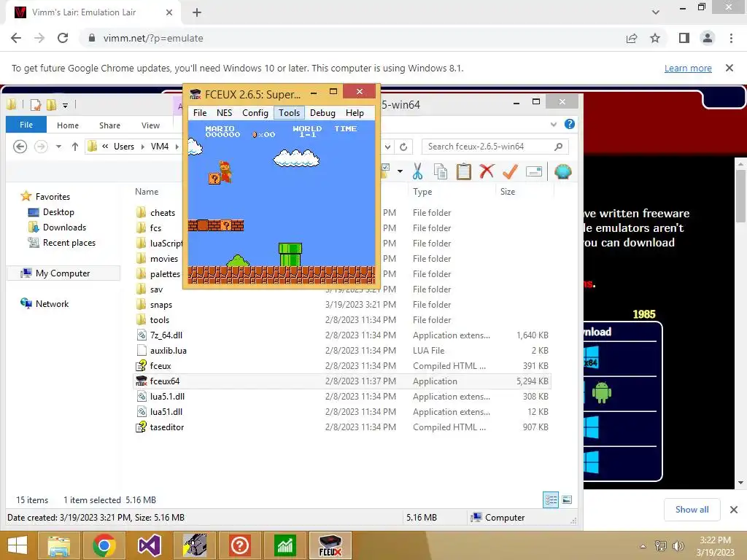Click the FCEUX taskbar icon

(x=330, y=545)
